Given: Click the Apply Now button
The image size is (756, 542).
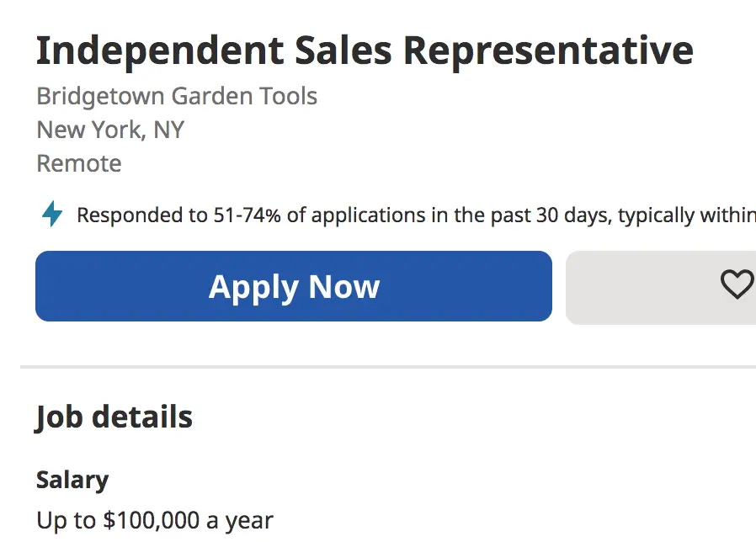Looking at the screenshot, I should point(294,286).
